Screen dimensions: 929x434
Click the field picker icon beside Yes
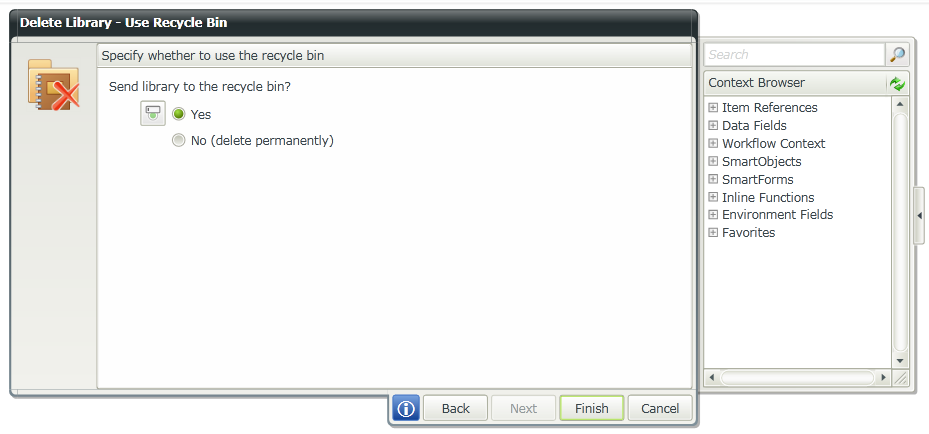(153, 113)
